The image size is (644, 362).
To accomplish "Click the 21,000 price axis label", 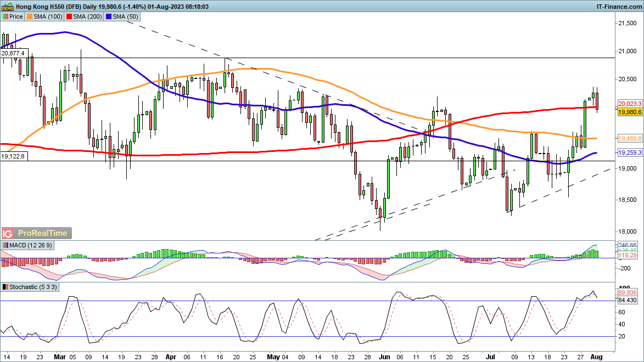I will [628, 52].
